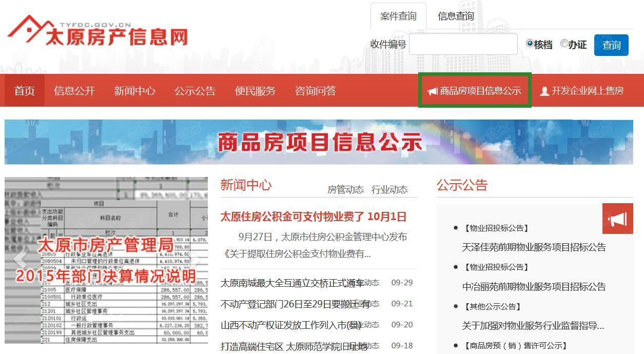This screenshot has width=644, height=354.
Task: Open the 便民服务 menu
Action: 255,91
